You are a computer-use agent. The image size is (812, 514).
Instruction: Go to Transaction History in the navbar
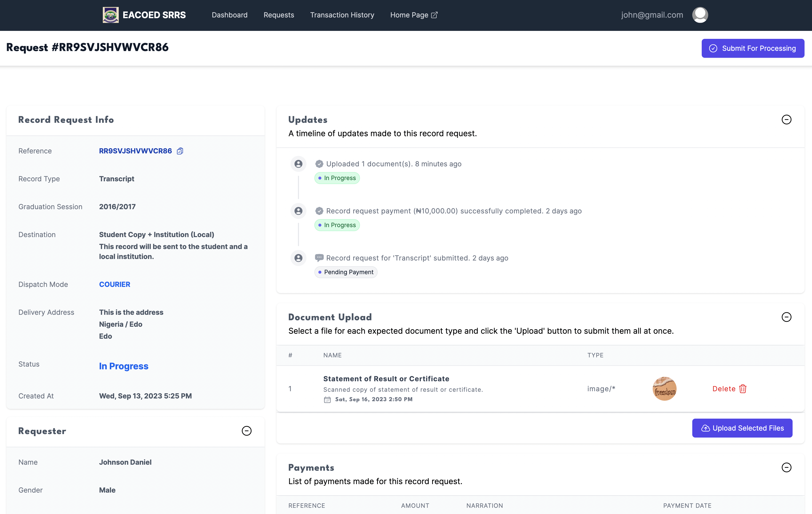[x=342, y=15]
